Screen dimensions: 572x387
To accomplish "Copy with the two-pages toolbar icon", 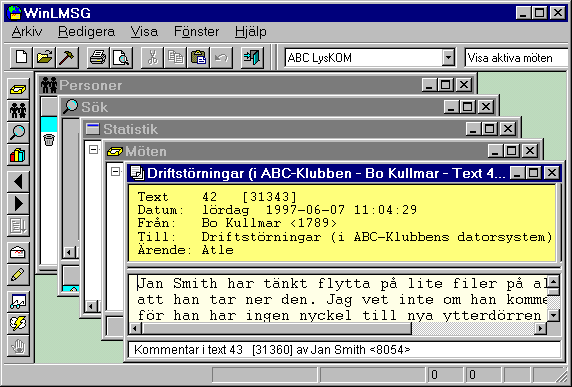I will point(175,58).
